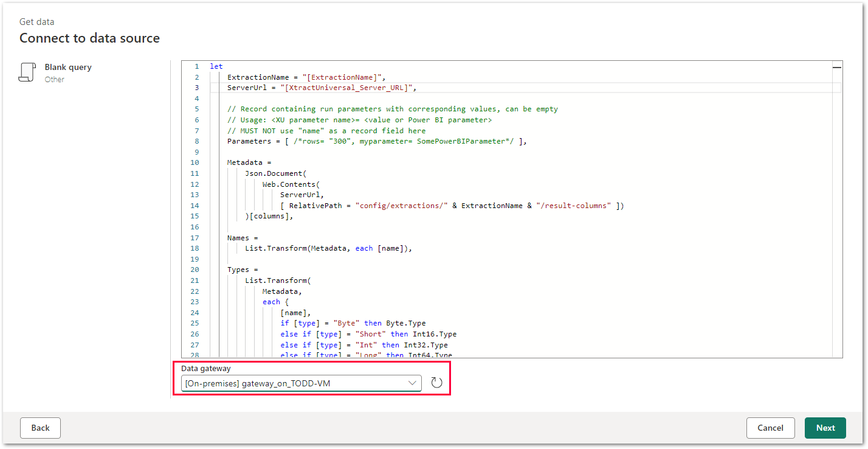
Task: Refresh the data gateway list
Action: point(436,383)
